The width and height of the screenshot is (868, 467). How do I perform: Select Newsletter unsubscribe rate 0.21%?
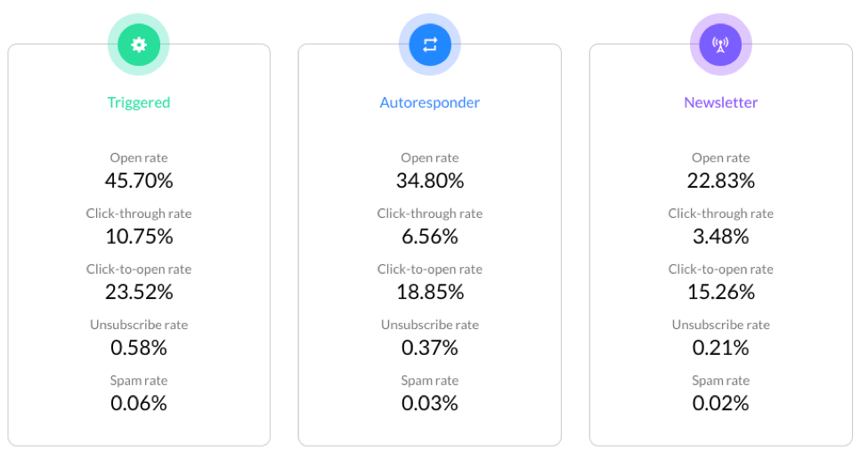coord(720,348)
